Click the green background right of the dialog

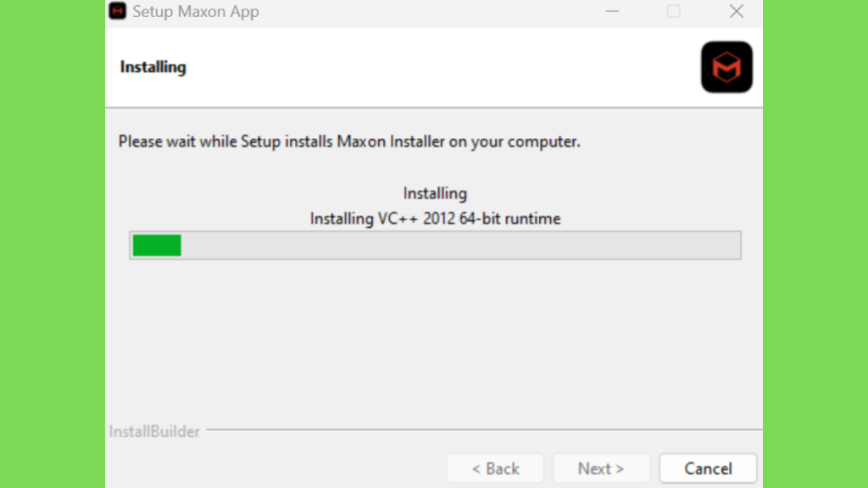tap(815, 244)
